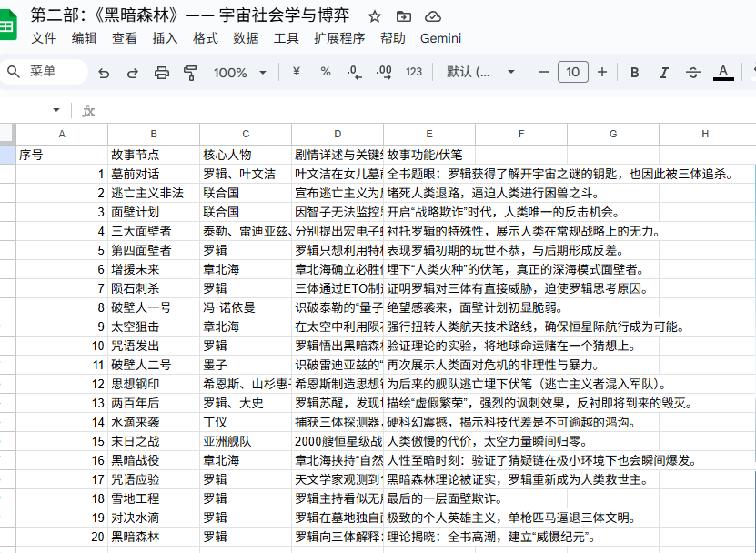Click the print icon
Image resolution: width=756 pixels, height=553 pixels.
(163, 72)
